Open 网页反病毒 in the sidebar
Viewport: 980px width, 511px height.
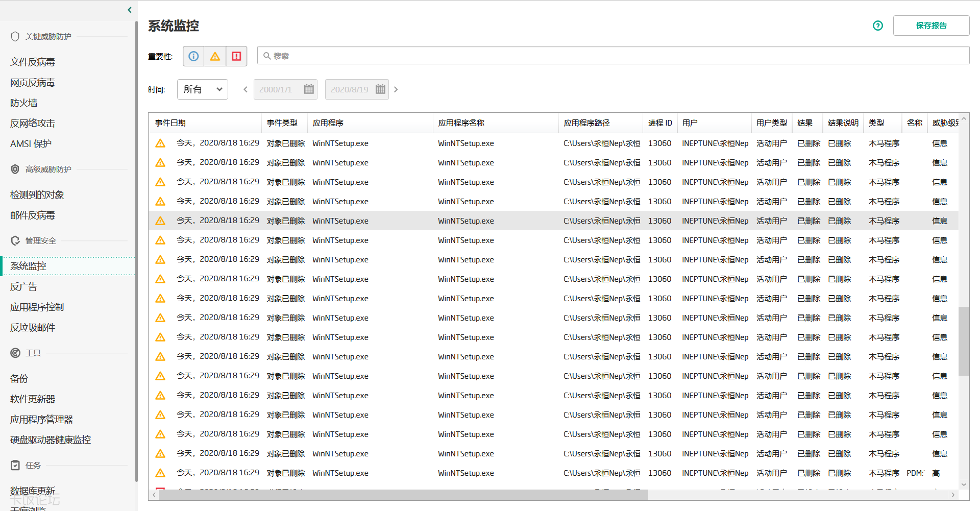click(x=33, y=82)
